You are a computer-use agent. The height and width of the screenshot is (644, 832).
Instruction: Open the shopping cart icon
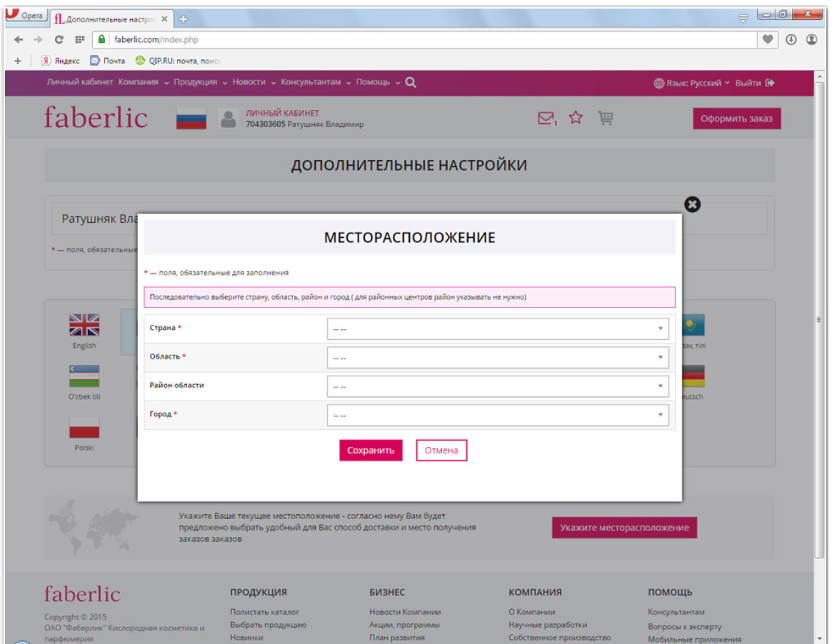pyautogui.click(x=606, y=118)
